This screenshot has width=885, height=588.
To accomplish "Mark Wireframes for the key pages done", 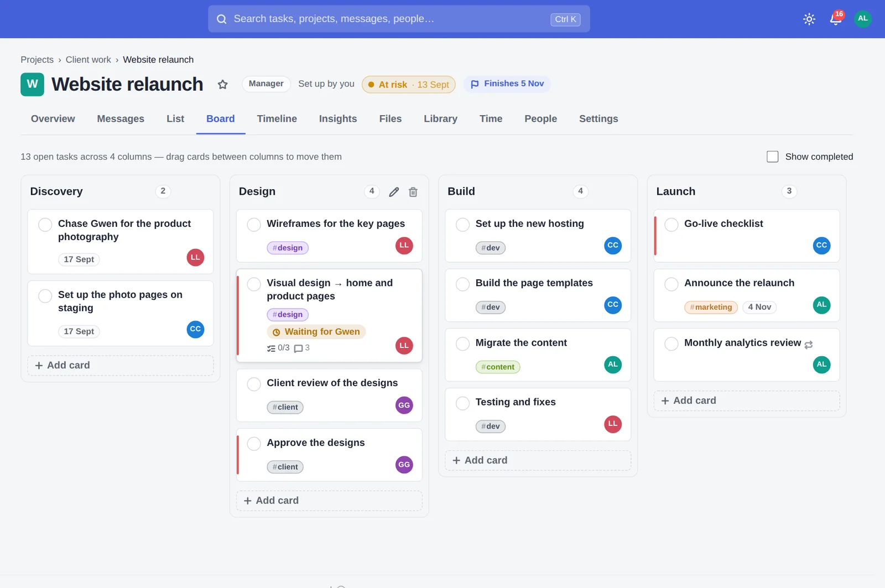I will (x=254, y=225).
